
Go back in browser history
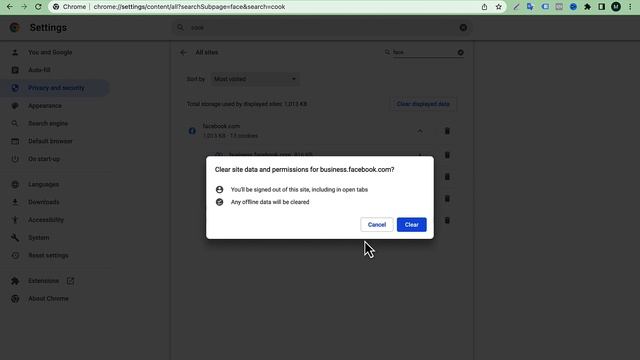[x=9, y=7]
